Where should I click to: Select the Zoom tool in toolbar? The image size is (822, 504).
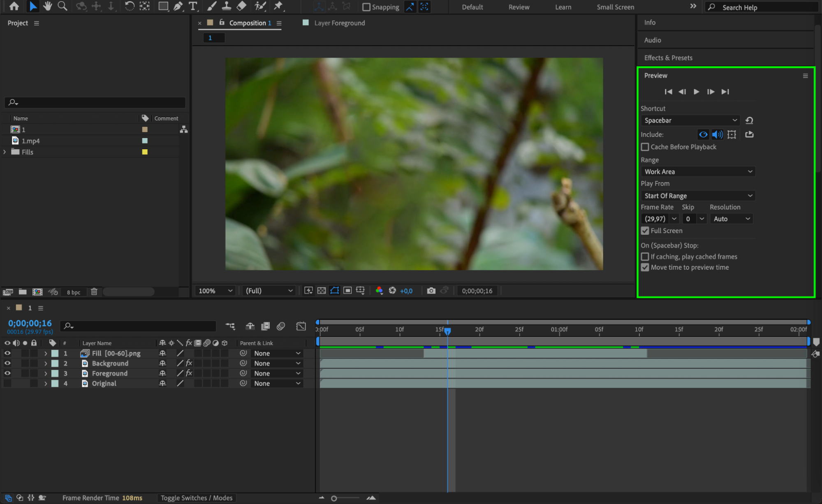[x=63, y=6]
